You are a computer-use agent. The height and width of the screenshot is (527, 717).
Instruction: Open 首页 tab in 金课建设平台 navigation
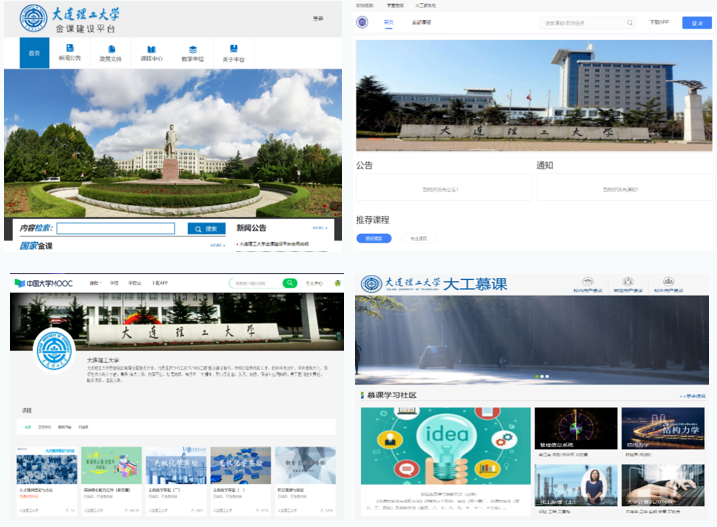(x=34, y=53)
